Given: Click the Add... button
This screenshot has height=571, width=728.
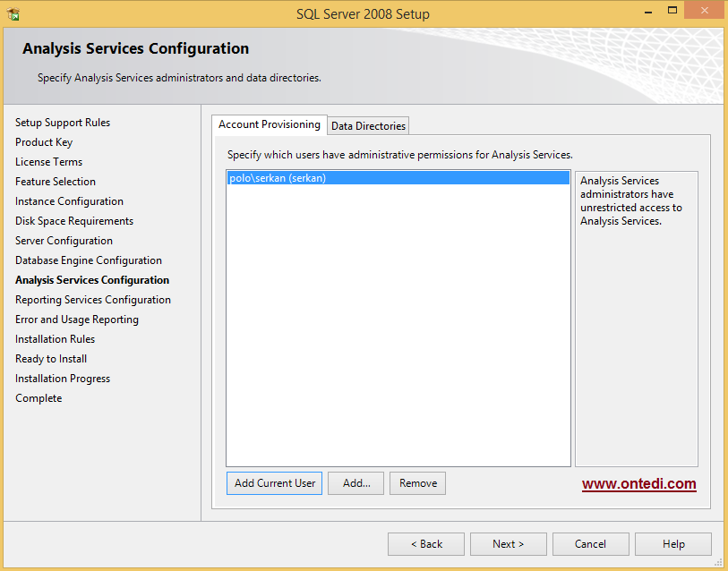Looking at the screenshot, I should [356, 483].
